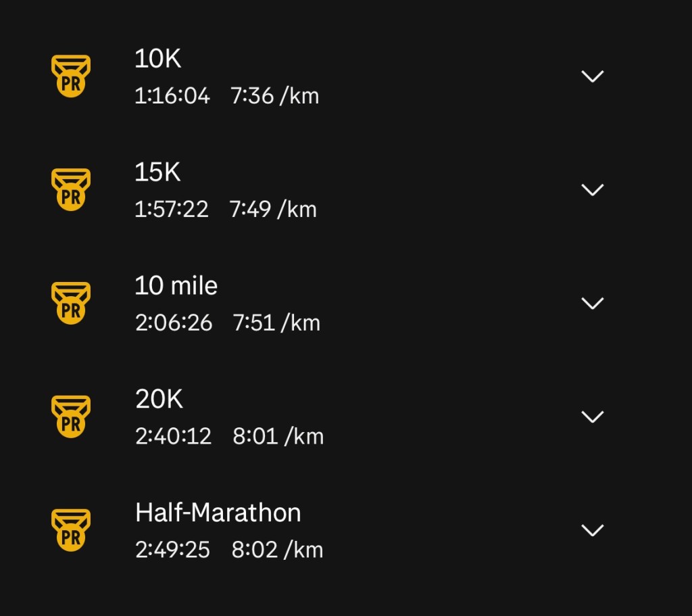
Task: Click the 20K pace 8:01 /km
Action: tap(278, 437)
